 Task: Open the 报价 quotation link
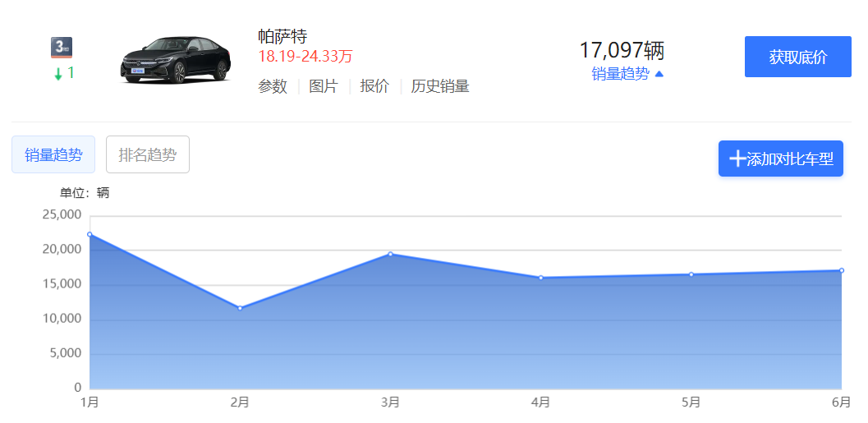pyautogui.click(x=374, y=86)
